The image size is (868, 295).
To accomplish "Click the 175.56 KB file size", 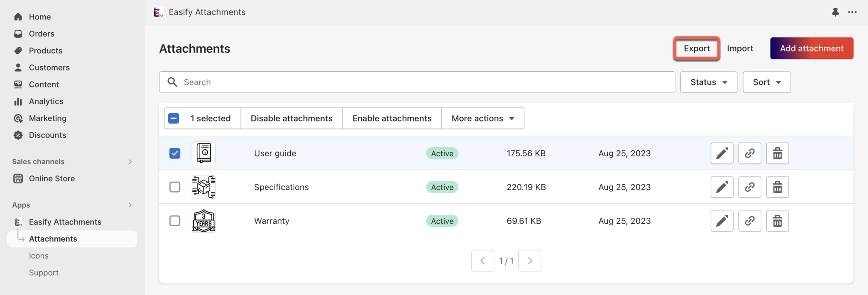I will [x=526, y=153].
